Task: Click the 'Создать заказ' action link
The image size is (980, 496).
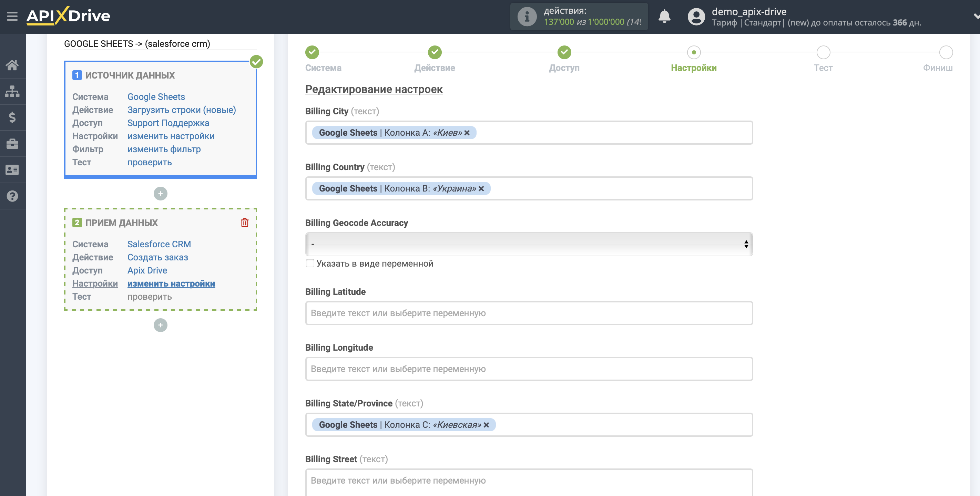Action: 157,257
